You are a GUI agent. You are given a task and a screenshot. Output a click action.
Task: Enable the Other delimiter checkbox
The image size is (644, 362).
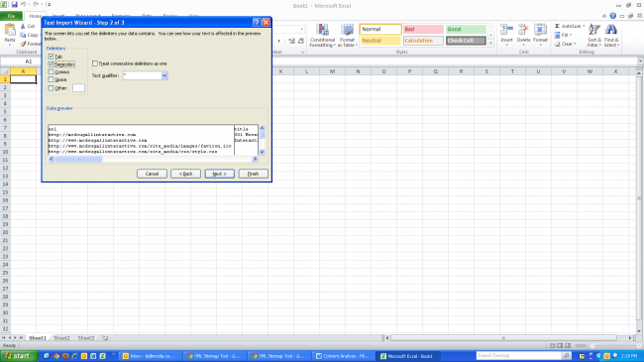click(51, 88)
